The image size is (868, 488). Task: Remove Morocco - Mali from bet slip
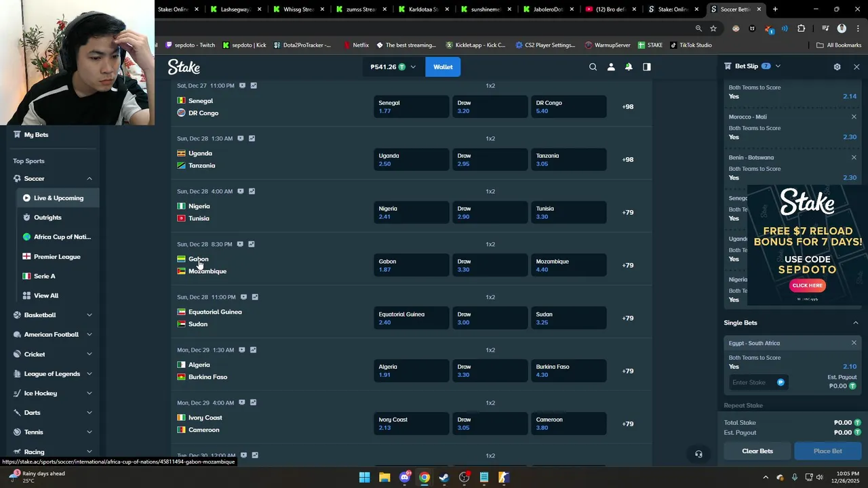[854, 117]
